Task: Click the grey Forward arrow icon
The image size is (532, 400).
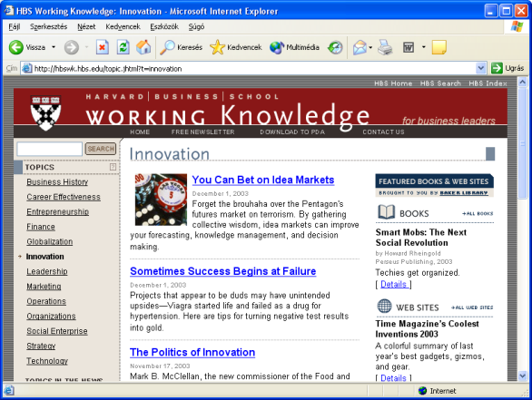Action: 71,47
